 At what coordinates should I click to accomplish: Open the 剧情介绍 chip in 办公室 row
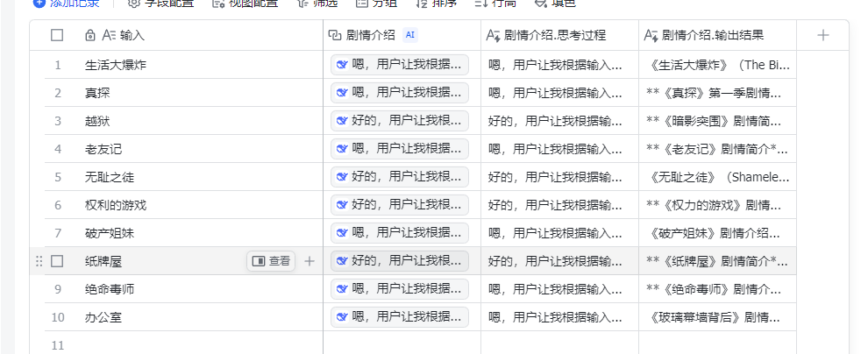400,317
